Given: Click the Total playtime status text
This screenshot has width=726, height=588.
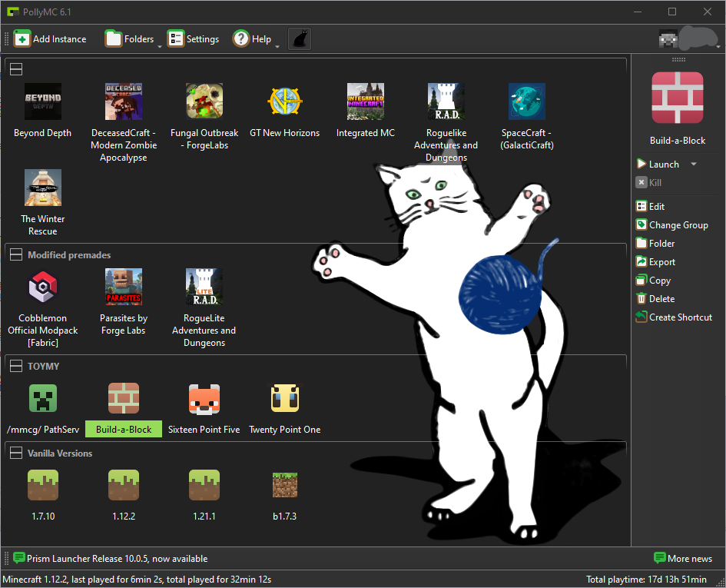Looking at the screenshot, I should (646, 580).
